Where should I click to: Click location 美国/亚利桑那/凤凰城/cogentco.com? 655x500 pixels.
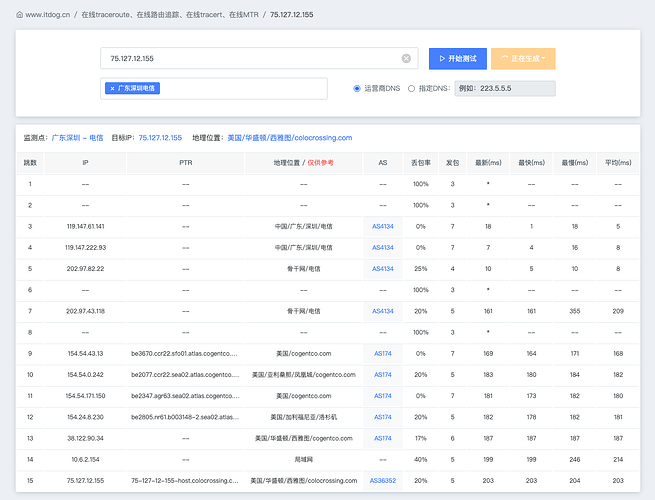pos(304,375)
